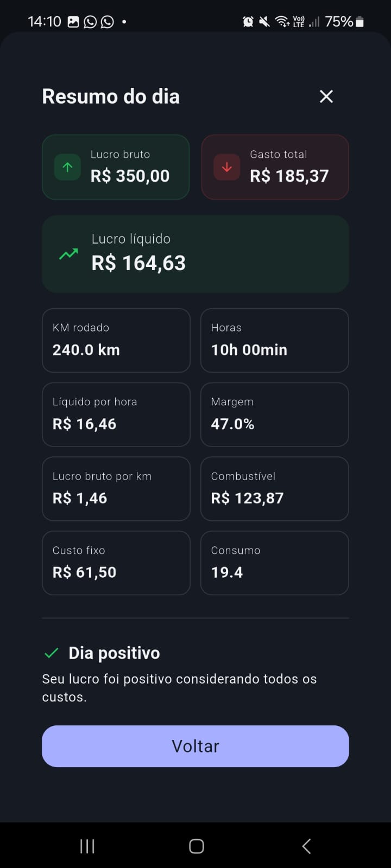Tap the battery indicator icon
Screen dimensions: 391x868
[x=360, y=22]
